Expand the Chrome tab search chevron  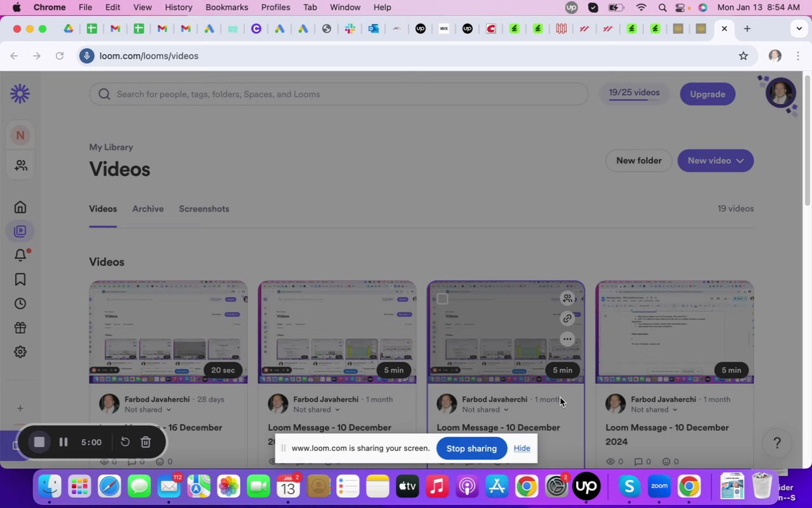(799, 29)
